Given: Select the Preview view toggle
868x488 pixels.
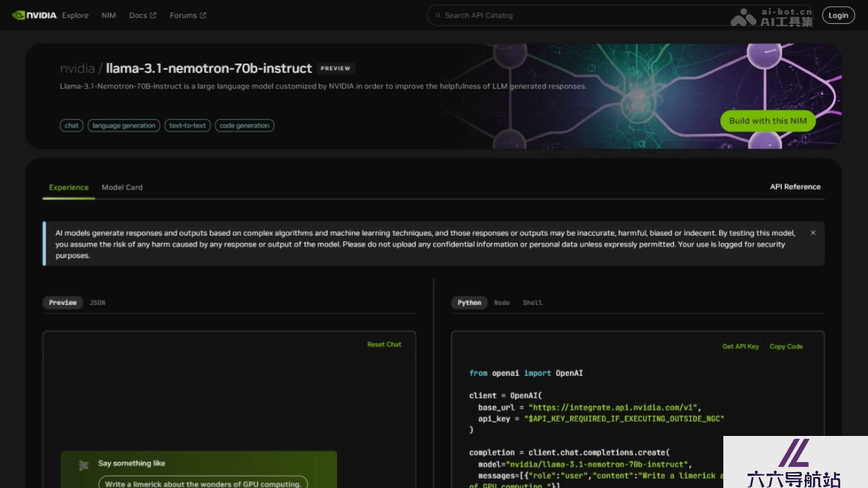Looking at the screenshot, I should [x=63, y=303].
